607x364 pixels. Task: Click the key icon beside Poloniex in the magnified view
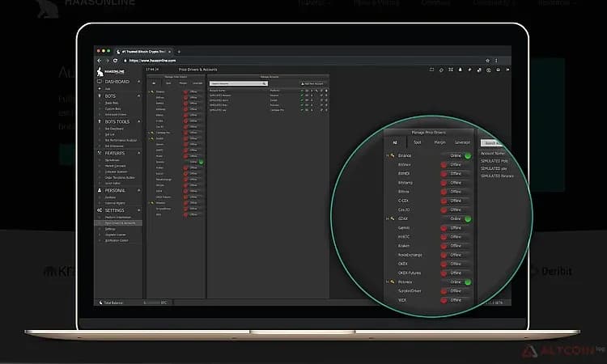[393, 282]
